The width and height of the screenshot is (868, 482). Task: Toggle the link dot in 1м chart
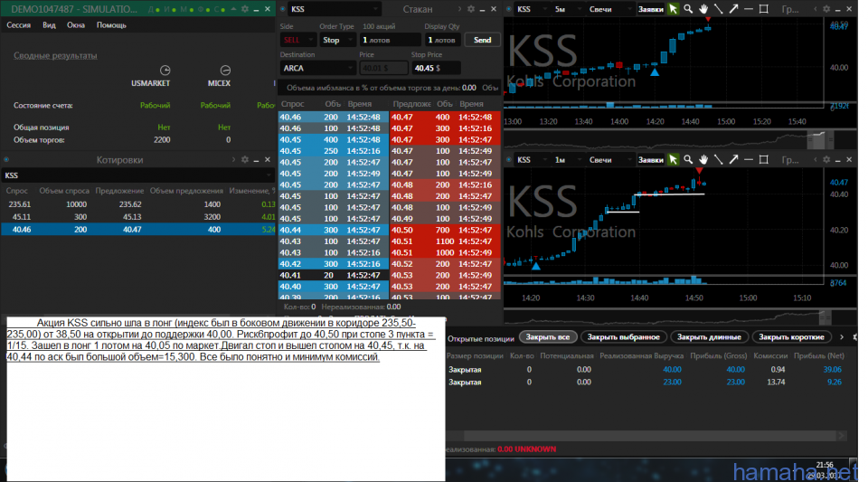pyautogui.click(x=509, y=159)
